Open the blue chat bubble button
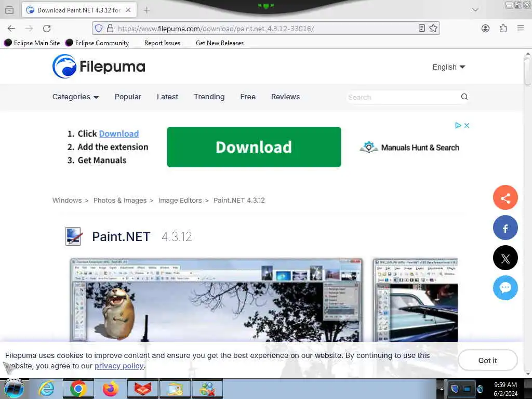Screen dimensions: 532x399 (x=505, y=288)
